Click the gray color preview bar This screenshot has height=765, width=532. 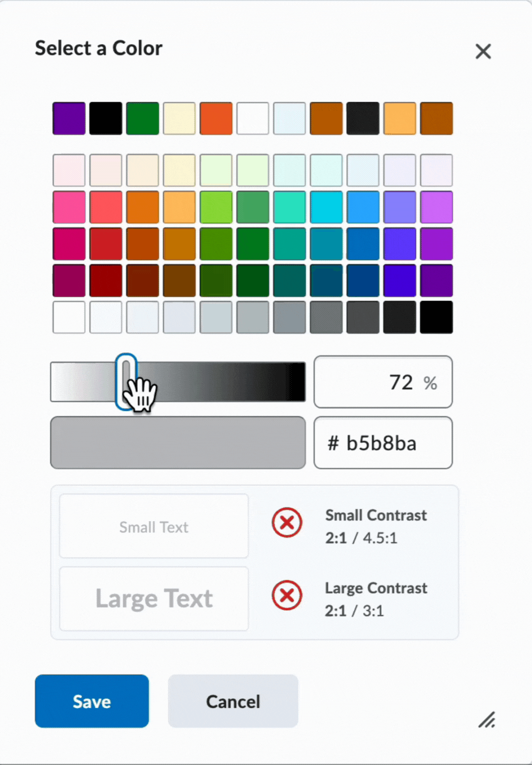click(x=178, y=443)
